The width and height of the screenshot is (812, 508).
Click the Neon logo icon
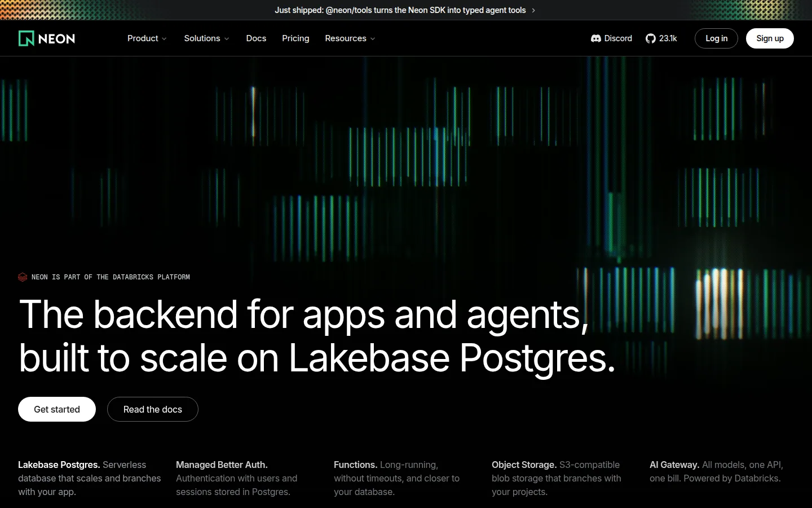26,38
